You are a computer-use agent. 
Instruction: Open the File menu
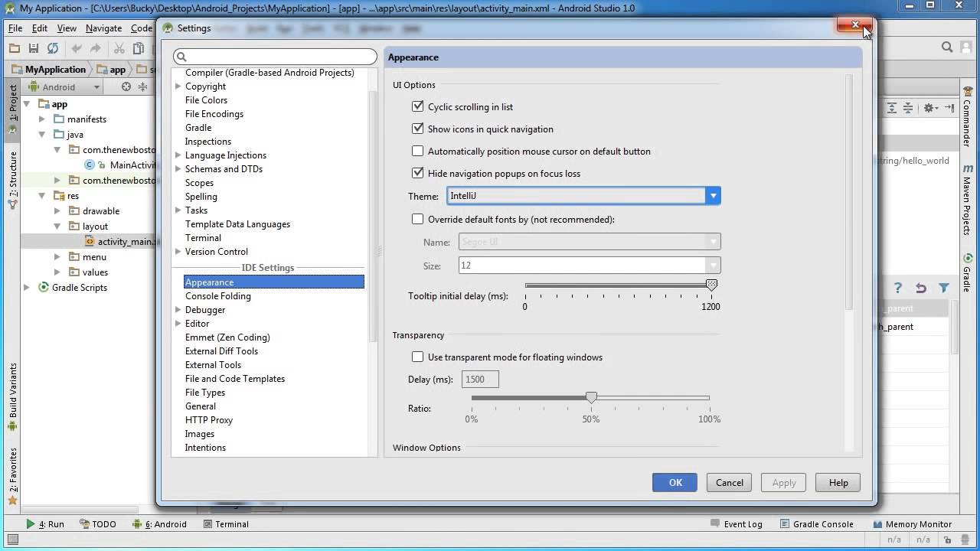click(15, 28)
